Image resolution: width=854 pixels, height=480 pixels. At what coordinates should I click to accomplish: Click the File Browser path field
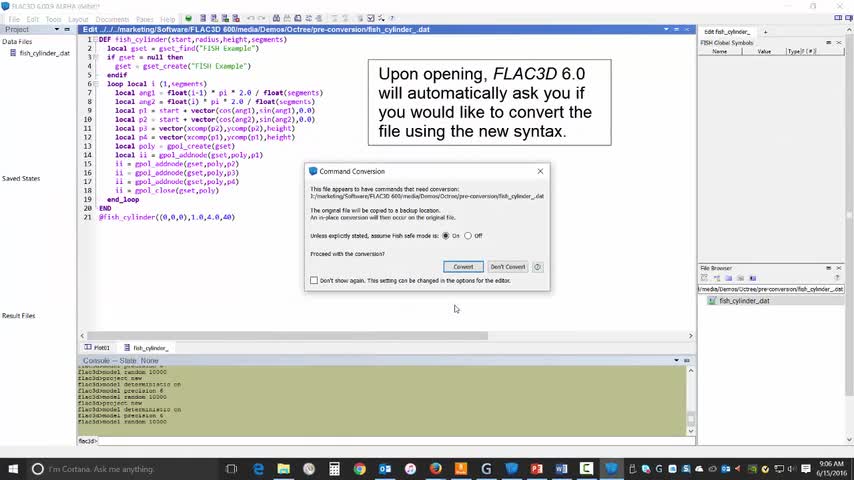(771, 289)
